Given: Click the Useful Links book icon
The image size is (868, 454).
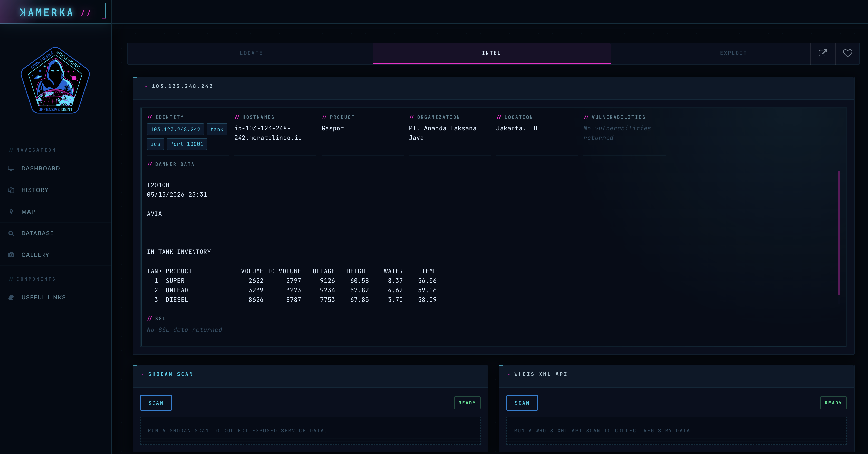Looking at the screenshot, I should click(x=11, y=297).
